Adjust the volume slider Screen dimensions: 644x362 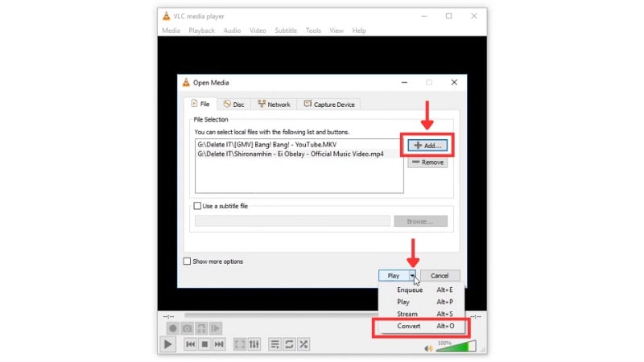coord(456,347)
